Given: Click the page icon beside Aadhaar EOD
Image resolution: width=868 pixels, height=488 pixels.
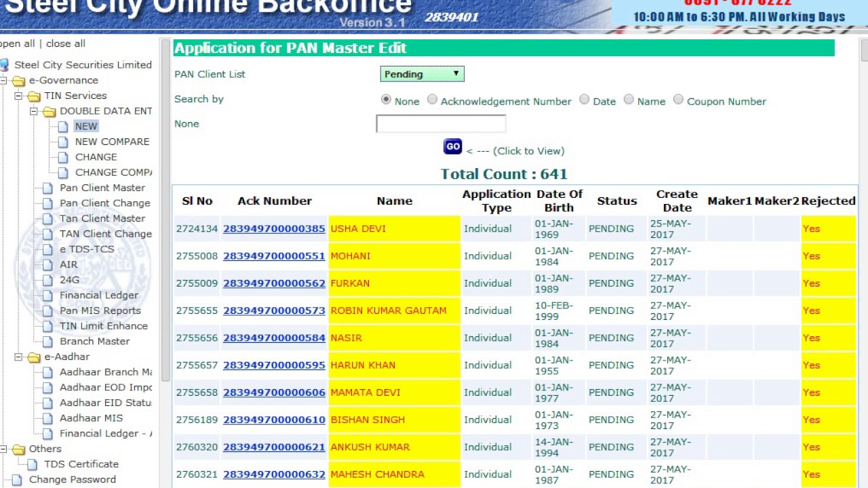Looking at the screenshot, I should coord(47,387).
